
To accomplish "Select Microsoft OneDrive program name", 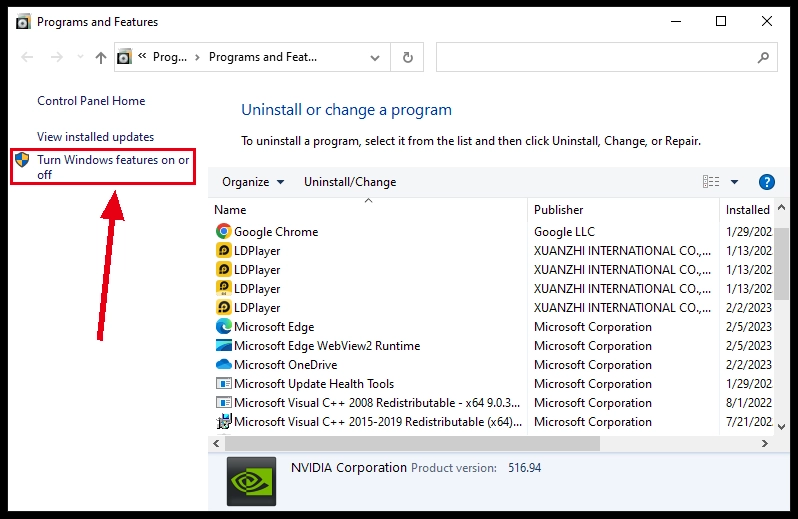I will point(286,365).
